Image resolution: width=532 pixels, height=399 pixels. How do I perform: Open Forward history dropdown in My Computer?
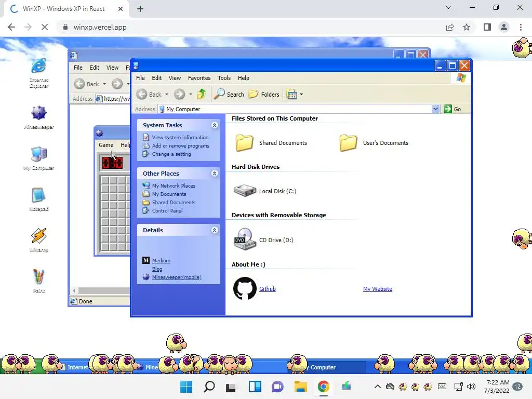coord(190,95)
